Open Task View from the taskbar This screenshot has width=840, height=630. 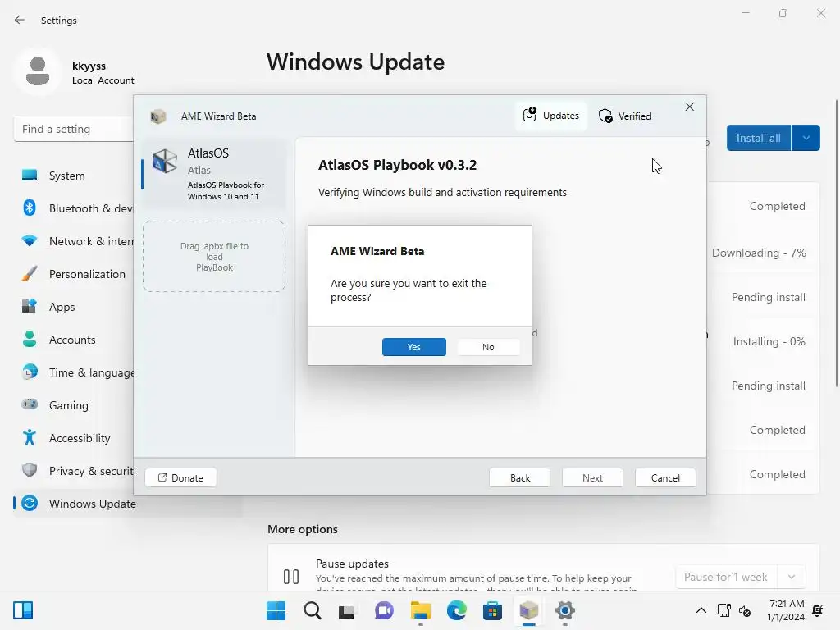[x=347, y=610]
